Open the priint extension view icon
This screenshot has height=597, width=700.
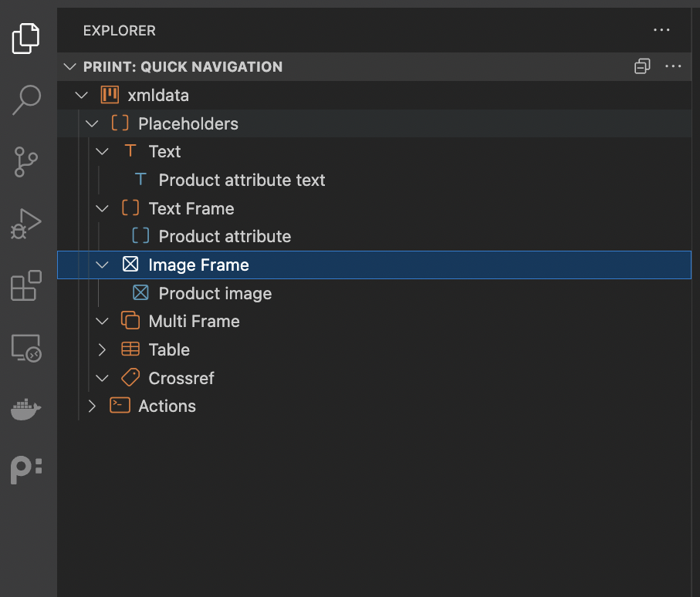tap(26, 471)
